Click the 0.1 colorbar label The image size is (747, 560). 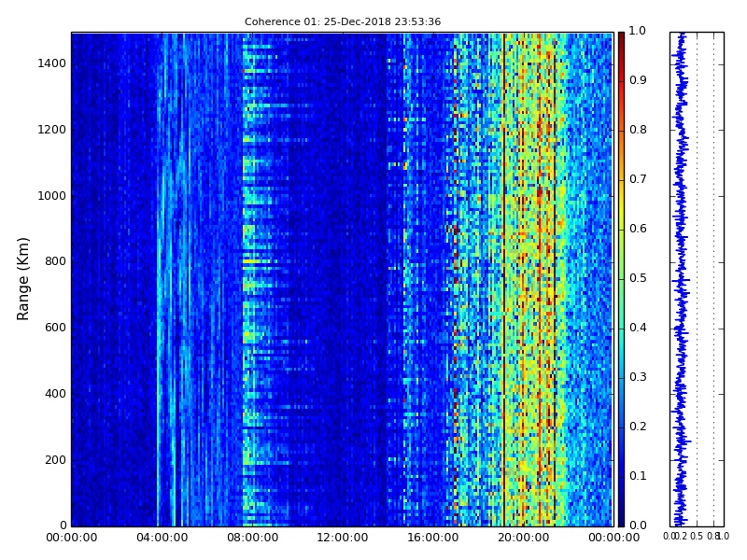638,476
